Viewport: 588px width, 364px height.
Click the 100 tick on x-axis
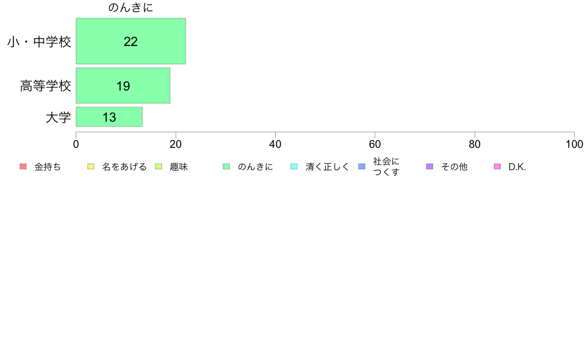(574, 144)
